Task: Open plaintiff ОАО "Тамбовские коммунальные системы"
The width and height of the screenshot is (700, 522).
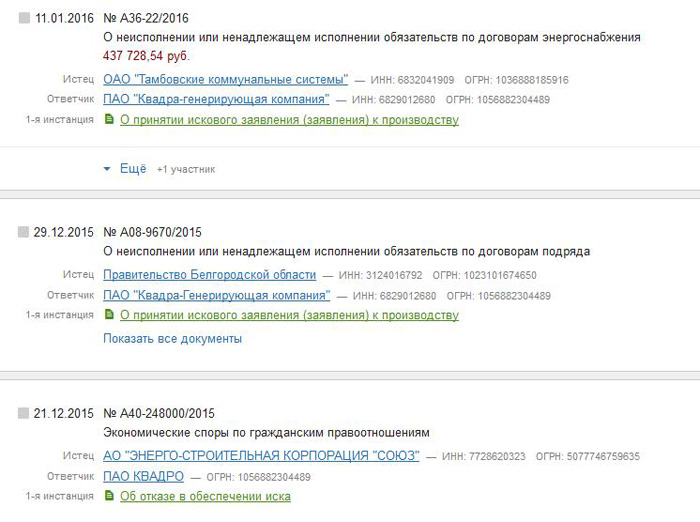Action: [x=225, y=79]
